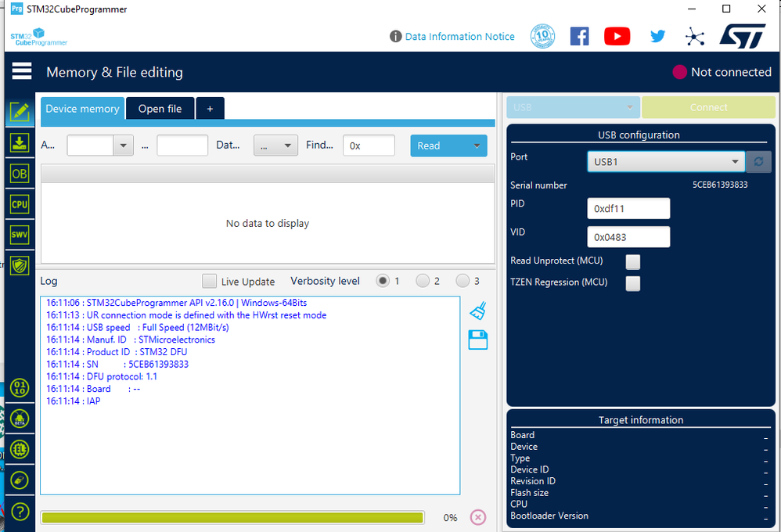Click the STM32CubeProgrammer logo
The width and height of the screenshot is (781, 532).
point(38,37)
